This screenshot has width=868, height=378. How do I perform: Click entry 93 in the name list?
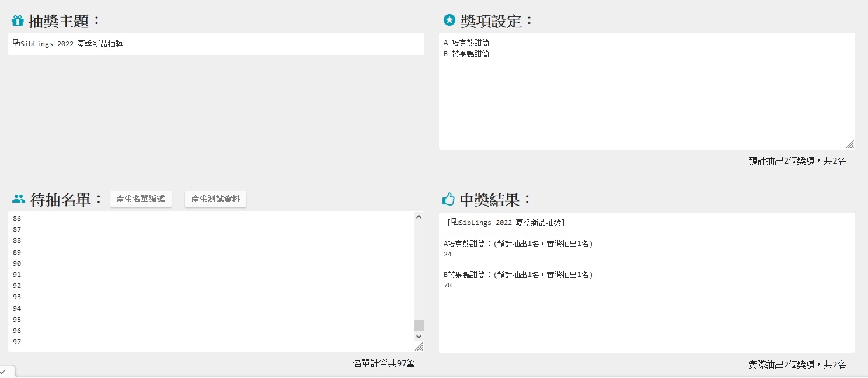point(16,297)
